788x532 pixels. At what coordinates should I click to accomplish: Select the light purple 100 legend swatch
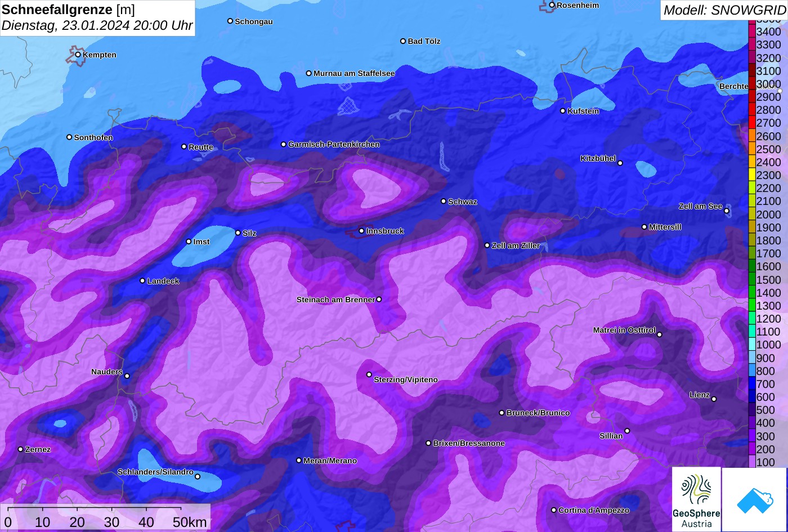[x=752, y=462]
